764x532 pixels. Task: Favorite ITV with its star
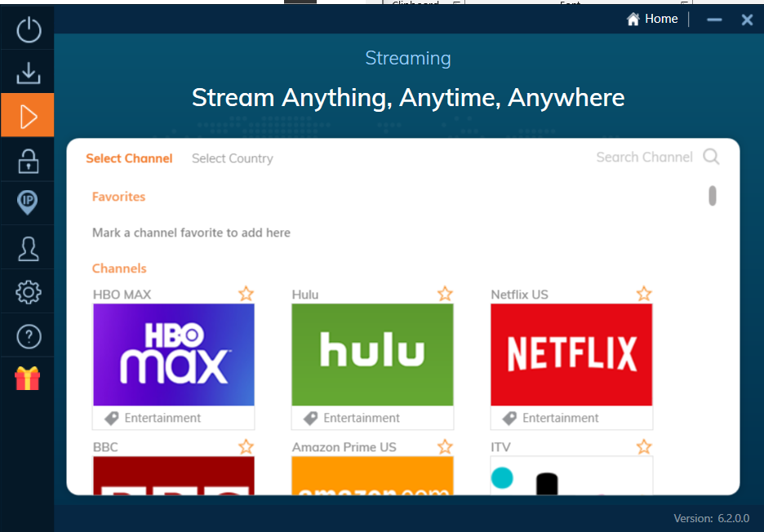pyautogui.click(x=644, y=447)
